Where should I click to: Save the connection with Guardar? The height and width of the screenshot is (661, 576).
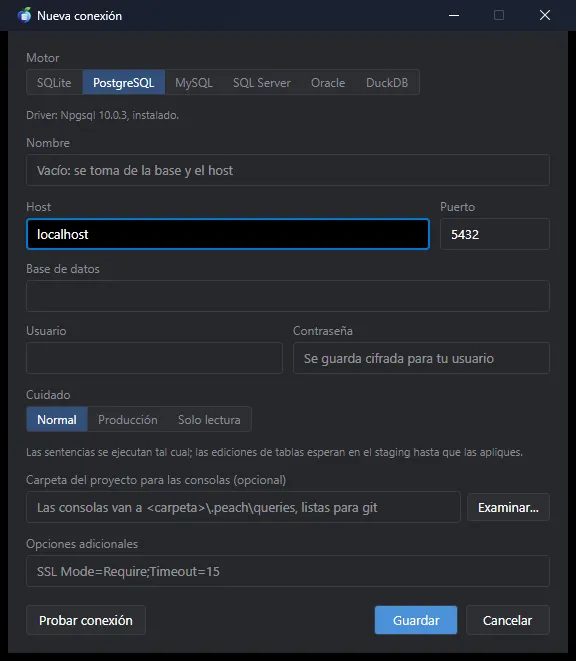click(x=416, y=620)
